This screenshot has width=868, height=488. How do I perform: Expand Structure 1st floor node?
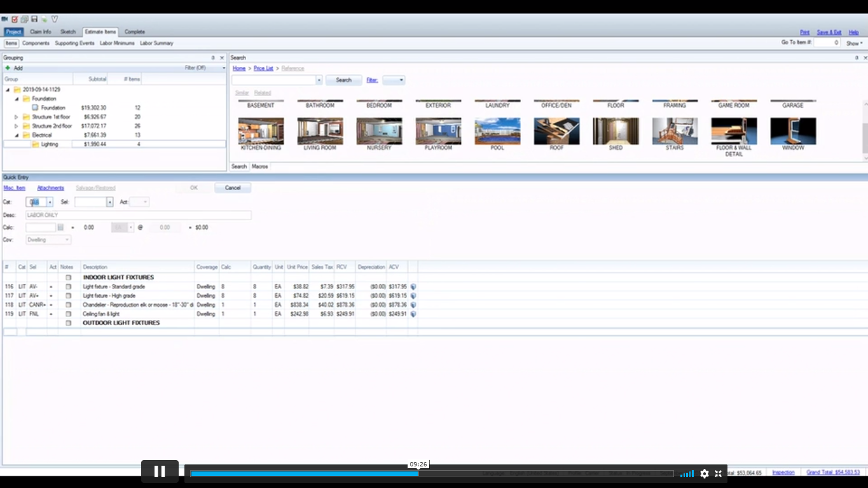17,117
